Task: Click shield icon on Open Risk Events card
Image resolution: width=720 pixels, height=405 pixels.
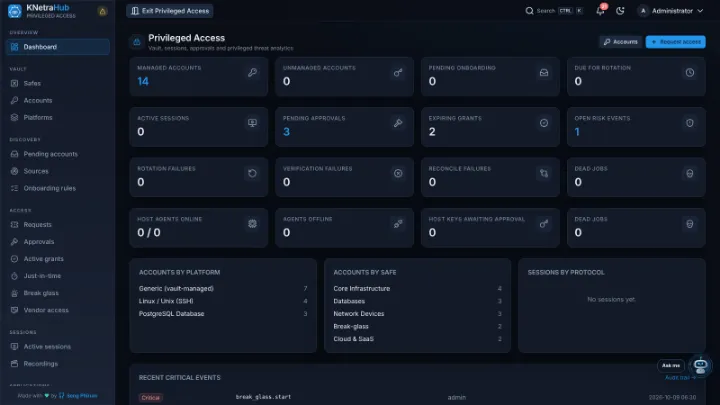Action: [x=690, y=123]
